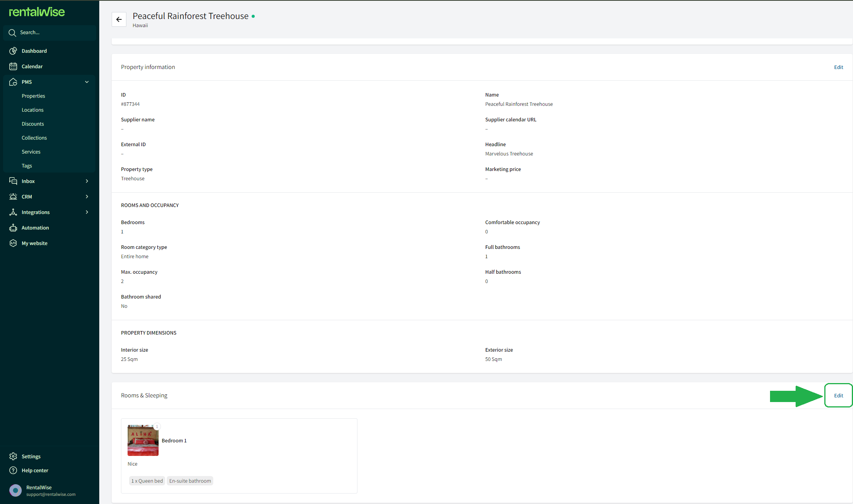Image resolution: width=853 pixels, height=504 pixels.
Task: Expand the Inbox submenu arrow
Action: [x=87, y=181]
